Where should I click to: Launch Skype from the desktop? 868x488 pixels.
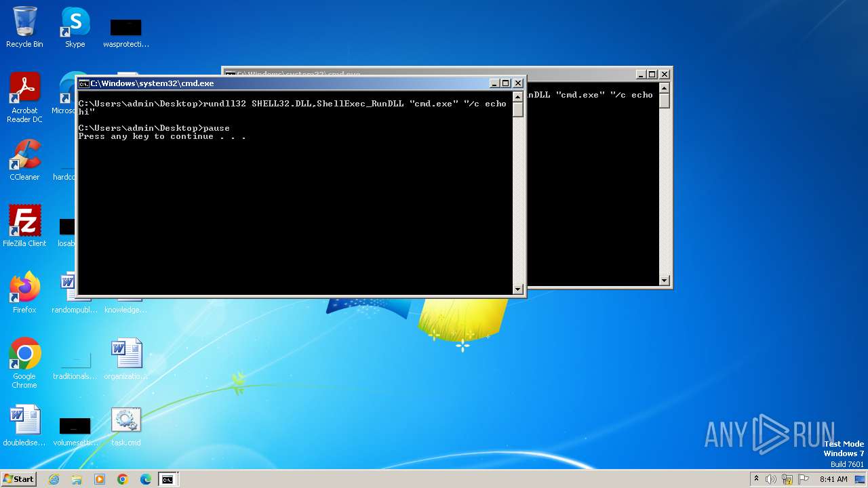(75, 27)
